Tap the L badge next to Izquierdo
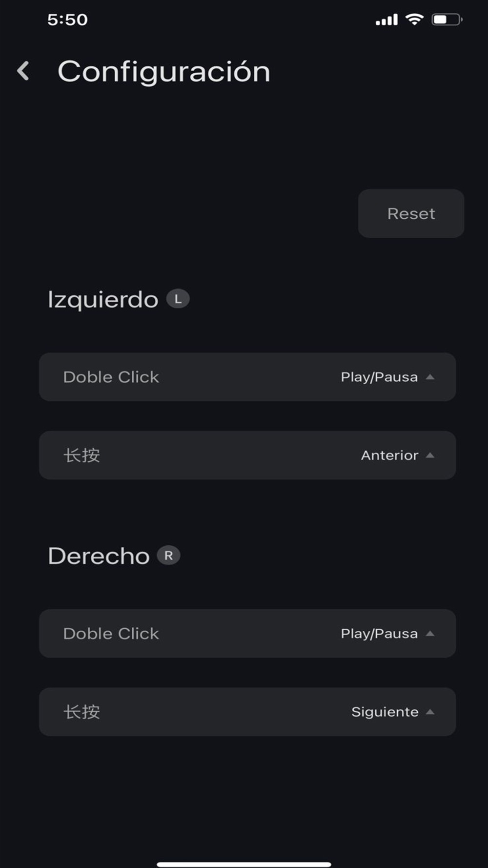The width and height of the screenshot is (488, 868). pyautogui.click(x=178, y=299)
